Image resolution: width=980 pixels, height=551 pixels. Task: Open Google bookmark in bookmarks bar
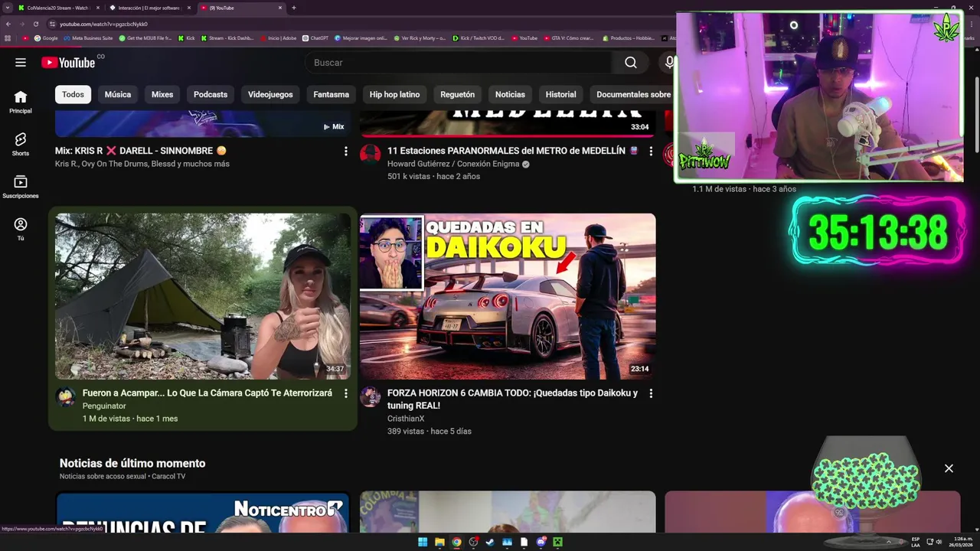click(46, 38)
